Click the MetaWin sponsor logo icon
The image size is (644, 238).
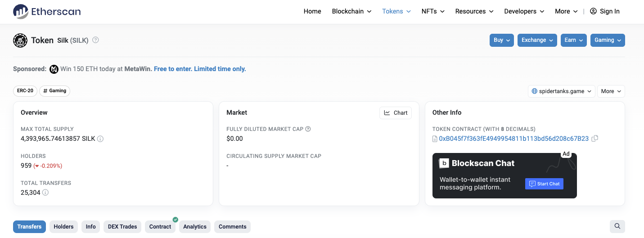54,69
